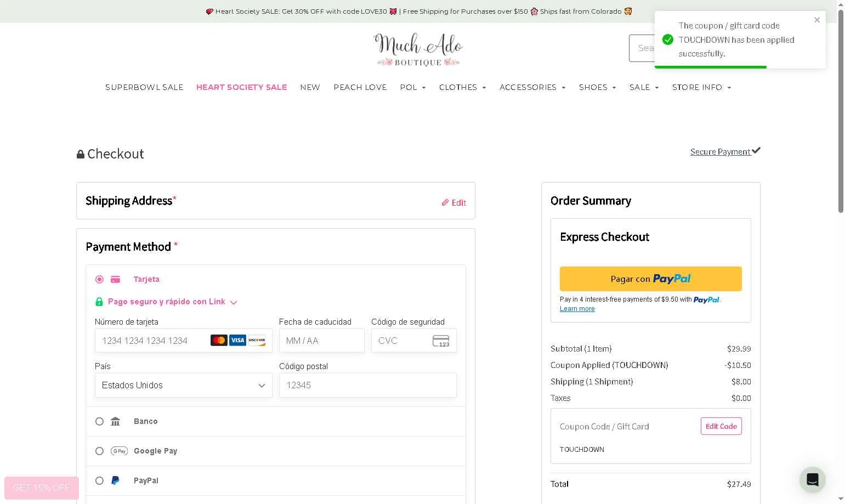Click the Secure Payment link

[x=721, y=152]
